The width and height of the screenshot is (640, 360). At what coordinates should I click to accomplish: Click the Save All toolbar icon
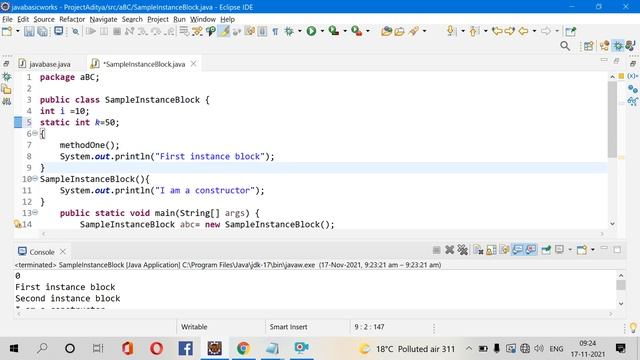pyautogui.click(x=42, y=31)
